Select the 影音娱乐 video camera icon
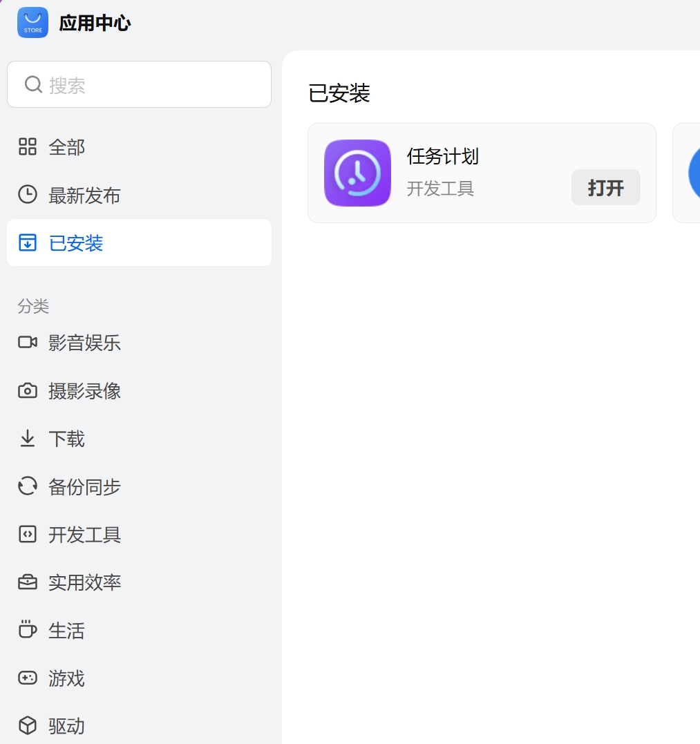700x744 pixels. (27, 342)
